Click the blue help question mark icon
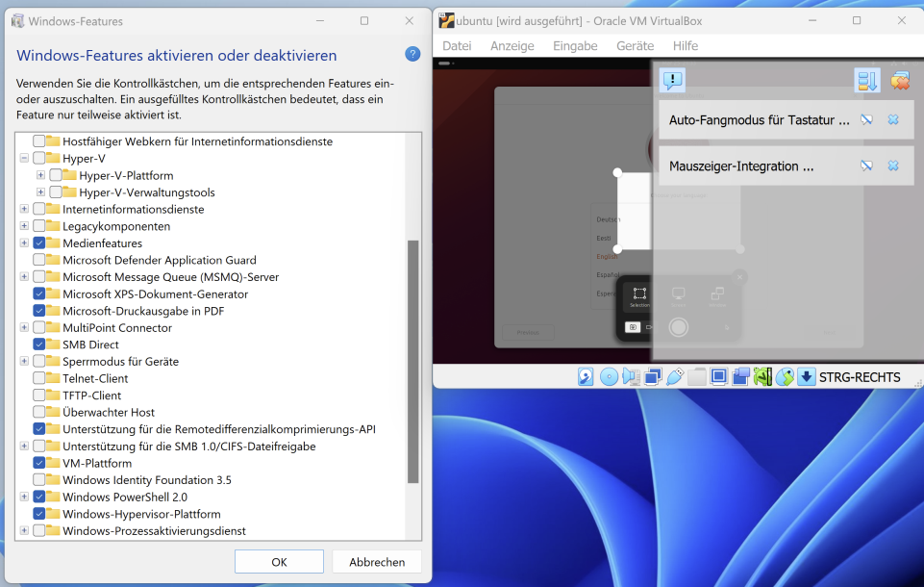The width and height of the screenshot is (924, 587). [x=412, y=54]
